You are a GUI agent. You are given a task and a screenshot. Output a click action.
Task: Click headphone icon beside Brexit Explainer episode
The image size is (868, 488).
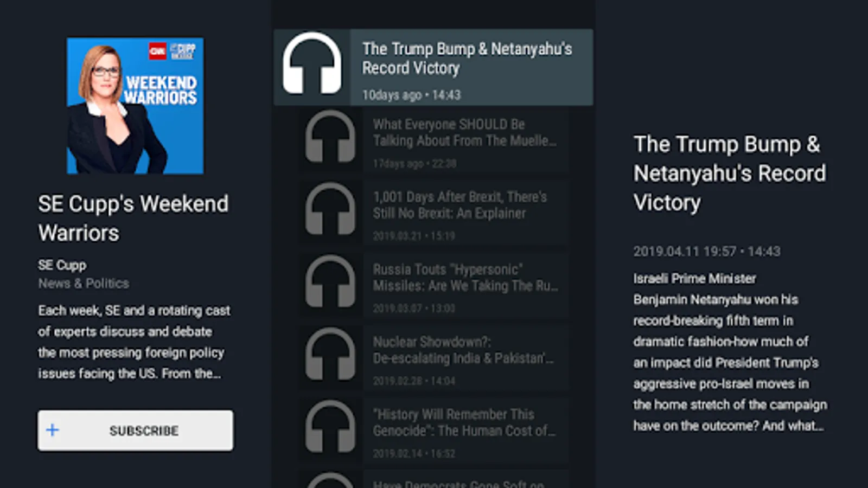click(x=330, y=209)
